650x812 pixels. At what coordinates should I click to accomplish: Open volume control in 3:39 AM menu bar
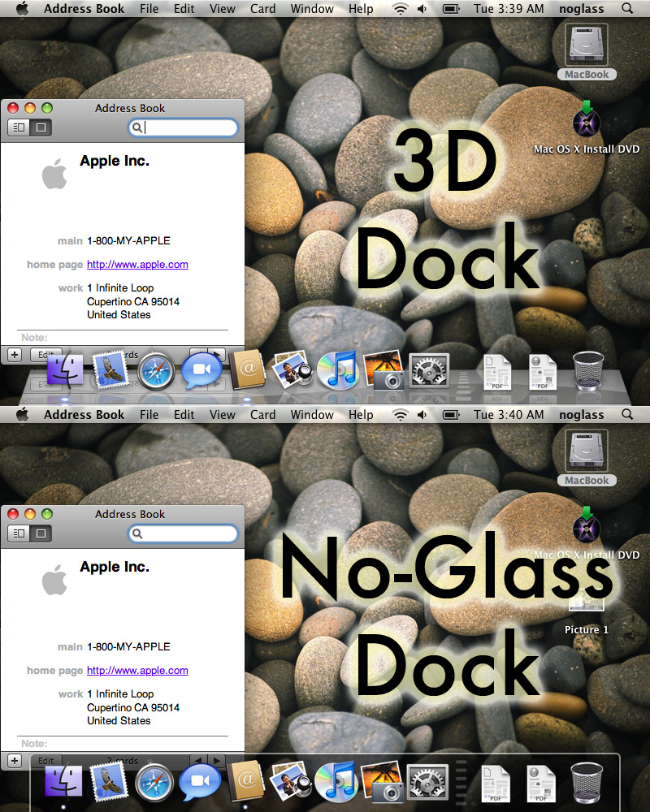coord(422,9)
